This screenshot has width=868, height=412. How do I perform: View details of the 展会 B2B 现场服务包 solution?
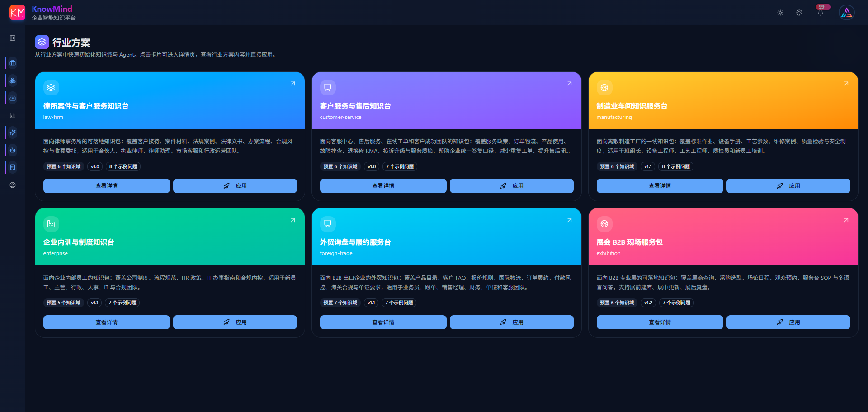click(660, 322)
